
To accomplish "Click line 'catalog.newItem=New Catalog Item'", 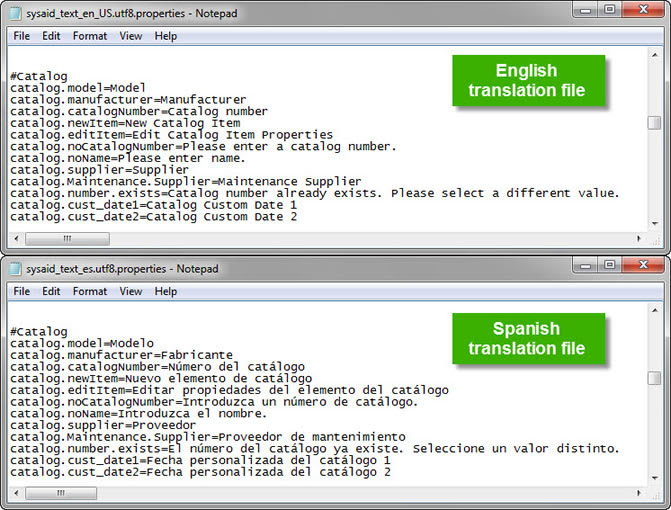I will click(x=125, y=123).
